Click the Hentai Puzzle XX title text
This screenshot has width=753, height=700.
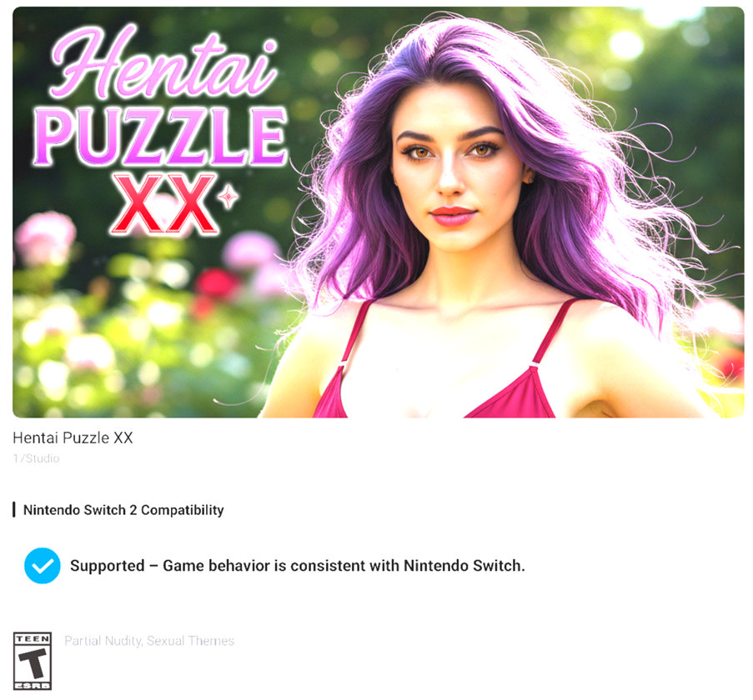73,437
